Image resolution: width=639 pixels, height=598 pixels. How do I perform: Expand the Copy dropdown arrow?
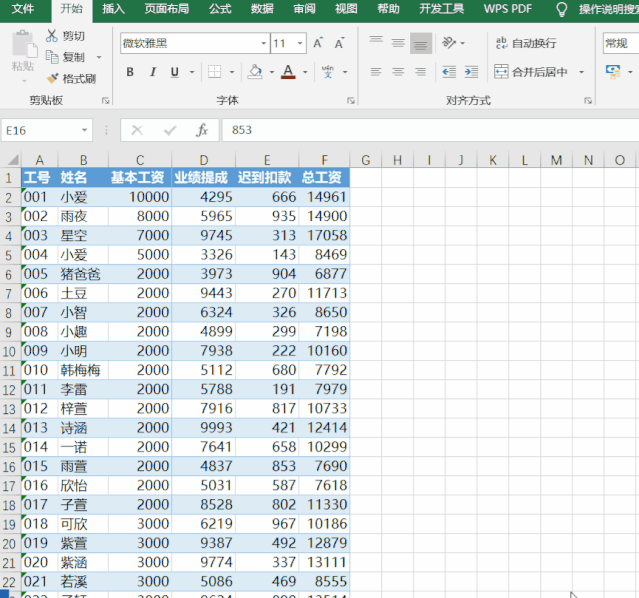point(99,57)
